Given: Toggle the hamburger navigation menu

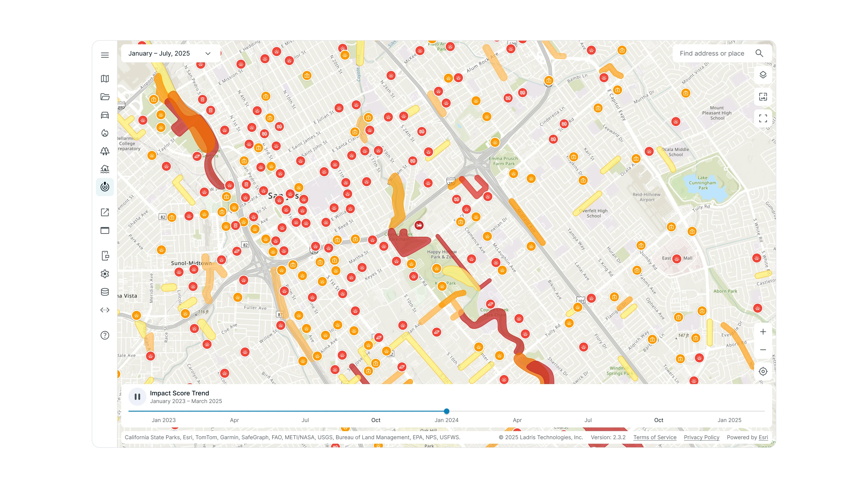Looking at the screenshot, I should click(105, 55).
